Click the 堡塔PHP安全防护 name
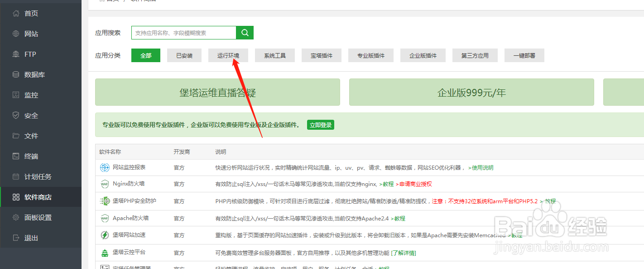644x269 pixels. (x=135, y=201)
